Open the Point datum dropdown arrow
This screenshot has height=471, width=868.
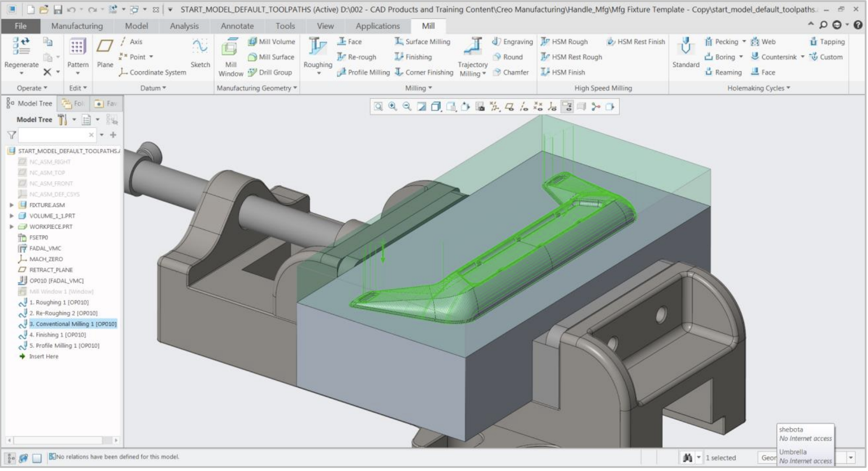(151, 57)
